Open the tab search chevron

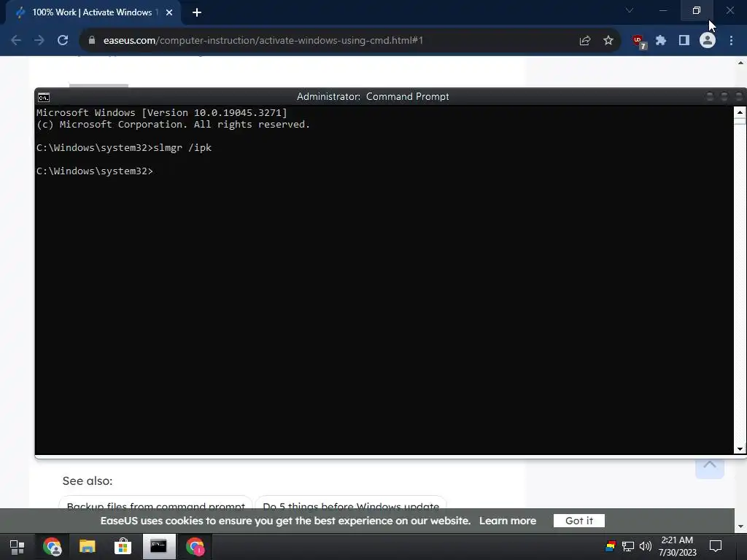tap(630, 10)
